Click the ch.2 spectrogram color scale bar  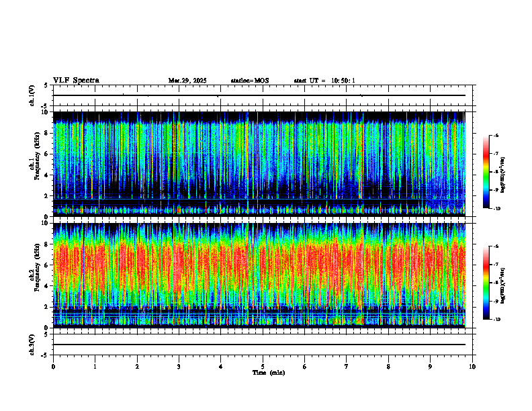[x=486, y=283]
